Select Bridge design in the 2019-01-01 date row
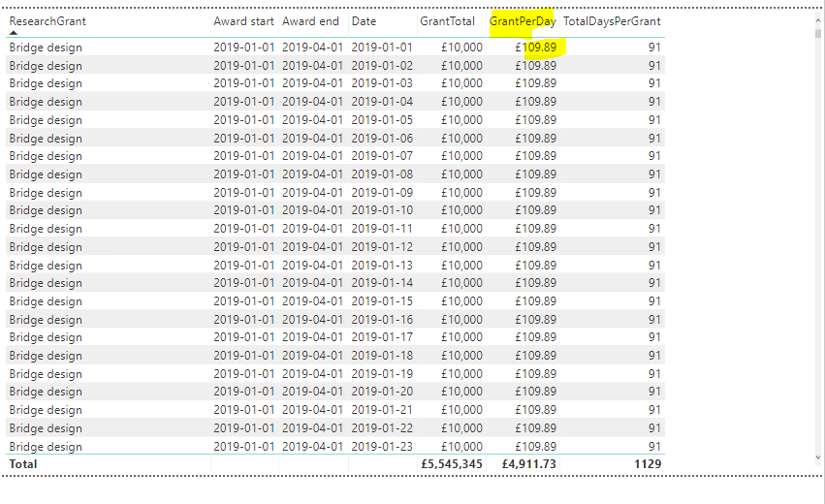 (x=46, y=47)
